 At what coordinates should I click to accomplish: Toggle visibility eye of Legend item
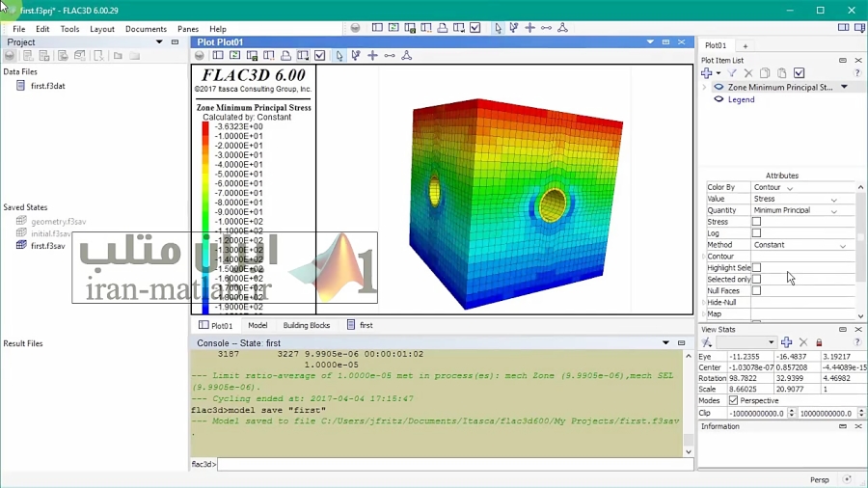click(x=719, y=99)
